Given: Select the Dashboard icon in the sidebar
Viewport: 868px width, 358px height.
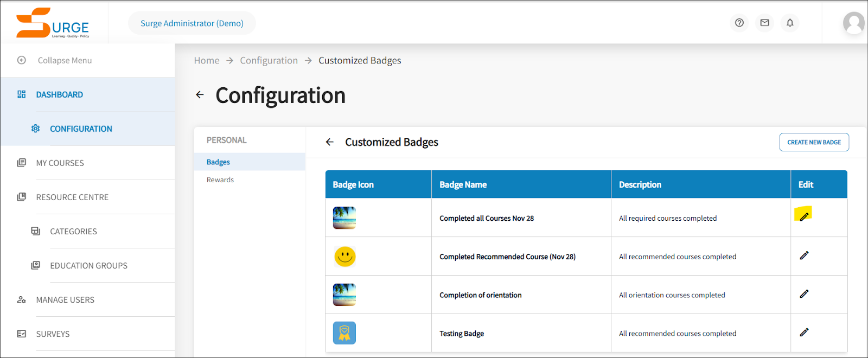Looking at the screenshot, I should [21, 94].
